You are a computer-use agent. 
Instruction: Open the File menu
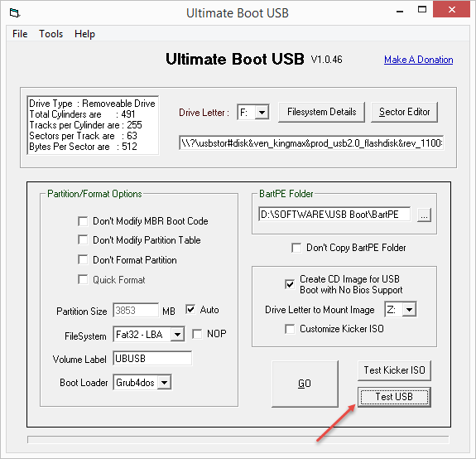(x=20, y=34)
